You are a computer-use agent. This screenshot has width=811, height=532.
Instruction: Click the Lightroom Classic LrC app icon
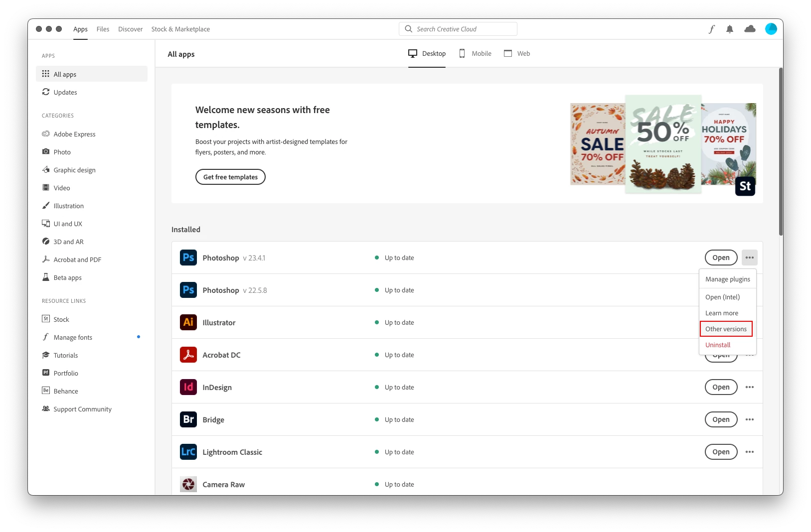tap(188, 452)
